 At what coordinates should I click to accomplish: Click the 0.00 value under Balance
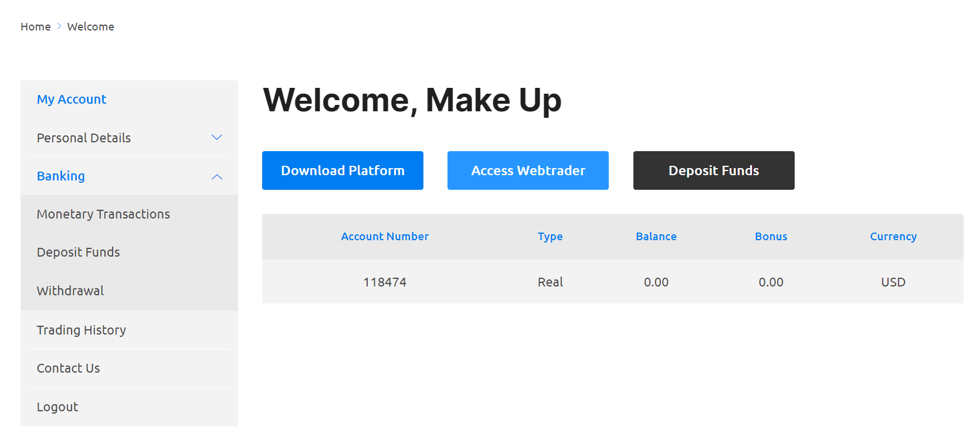point(656,282)
